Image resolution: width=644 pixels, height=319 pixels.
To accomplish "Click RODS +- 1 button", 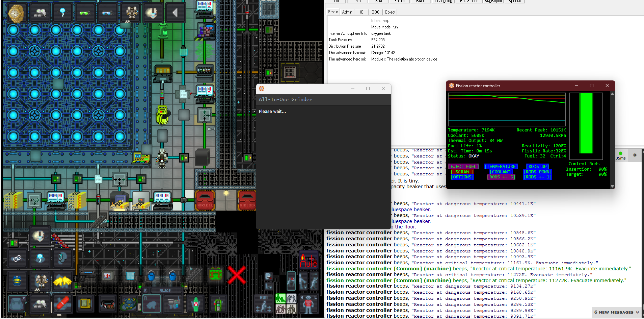I will coord(537,177).
